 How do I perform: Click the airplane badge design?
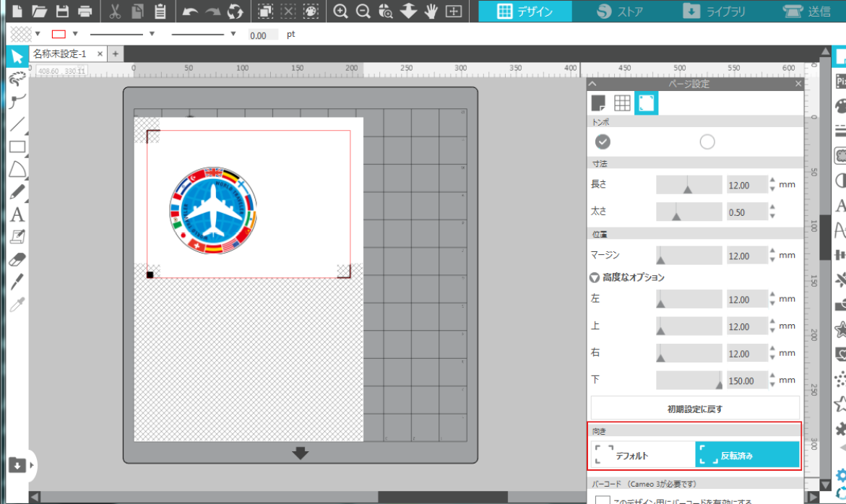click(x=213, y=210)
